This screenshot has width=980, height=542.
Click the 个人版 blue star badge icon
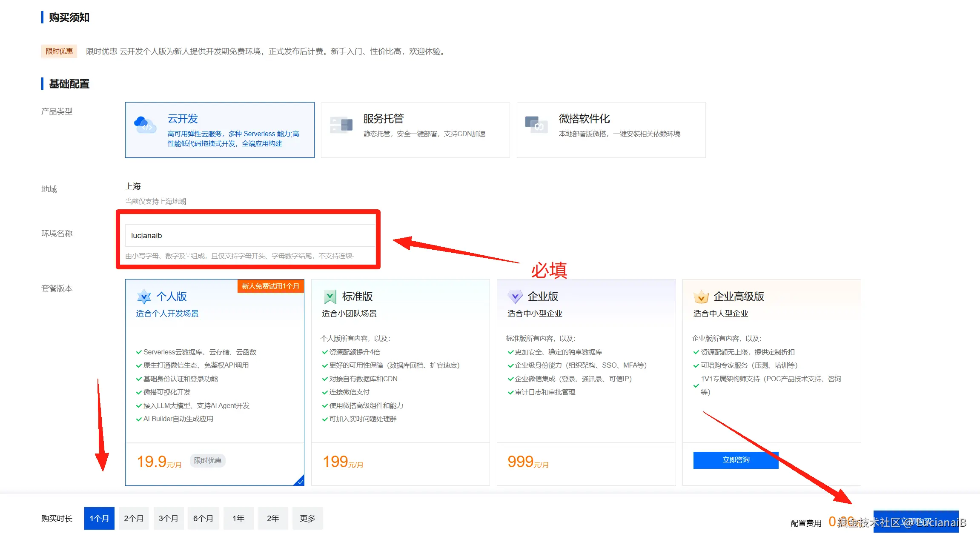pyautogui.click(x=144, y=297)
